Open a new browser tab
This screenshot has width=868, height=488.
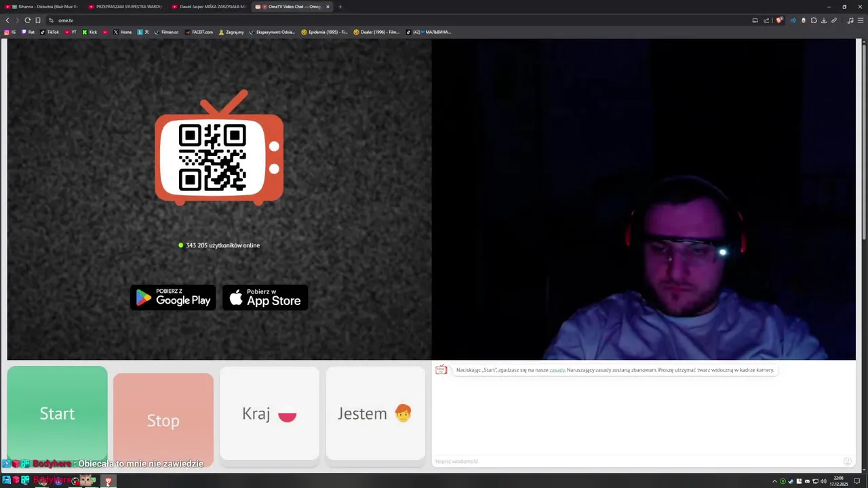pyautogui.click(x=340, y=7)
